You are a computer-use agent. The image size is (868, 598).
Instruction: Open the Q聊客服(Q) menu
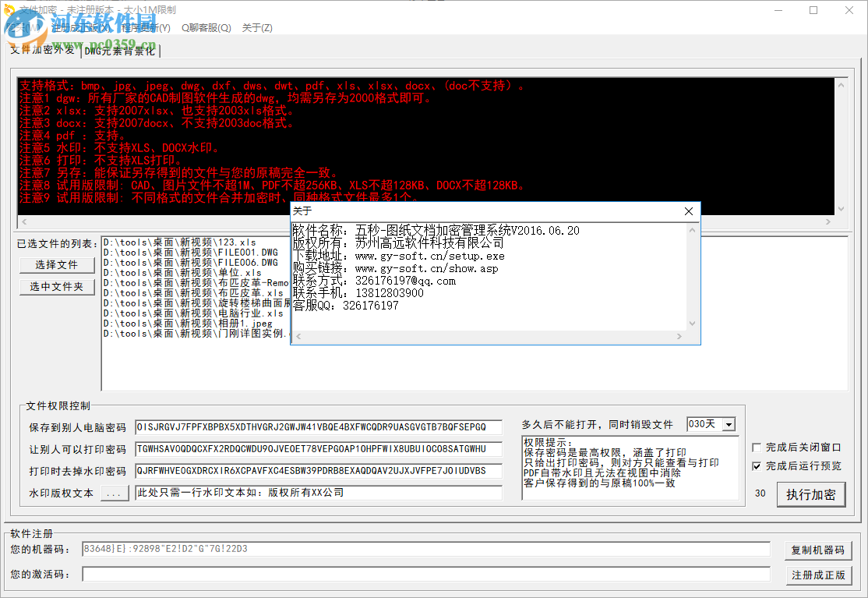click(206, 28)
